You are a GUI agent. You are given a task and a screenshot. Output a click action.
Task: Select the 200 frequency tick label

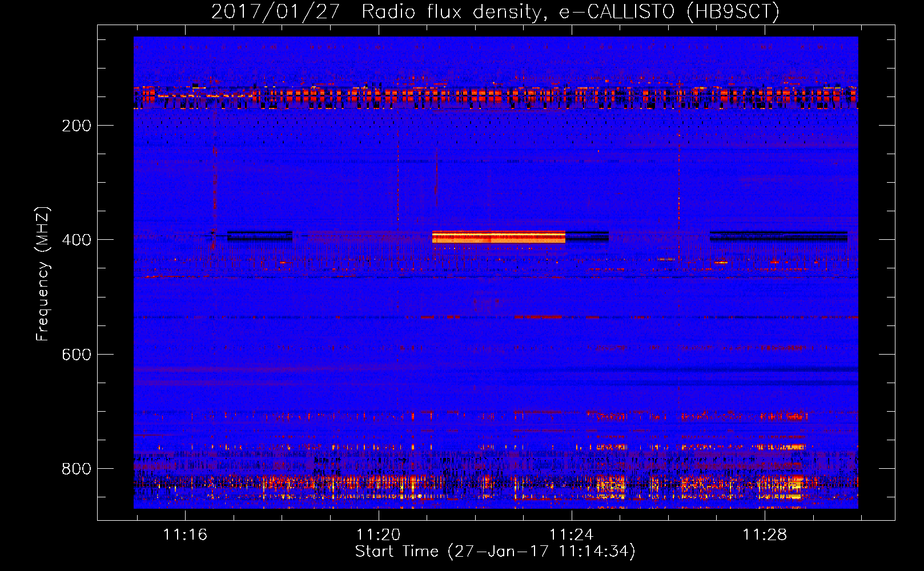[77, 126]
